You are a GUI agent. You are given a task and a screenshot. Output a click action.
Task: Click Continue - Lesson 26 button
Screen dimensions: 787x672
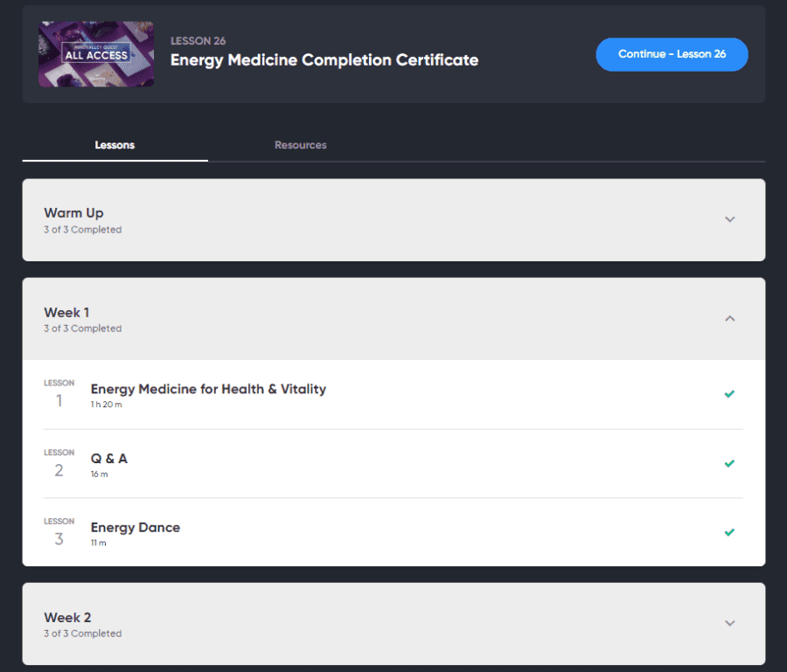(672, 54)
